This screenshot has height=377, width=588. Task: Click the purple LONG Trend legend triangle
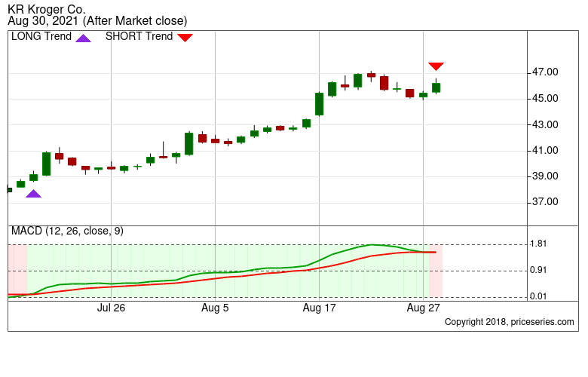[83, 38]
